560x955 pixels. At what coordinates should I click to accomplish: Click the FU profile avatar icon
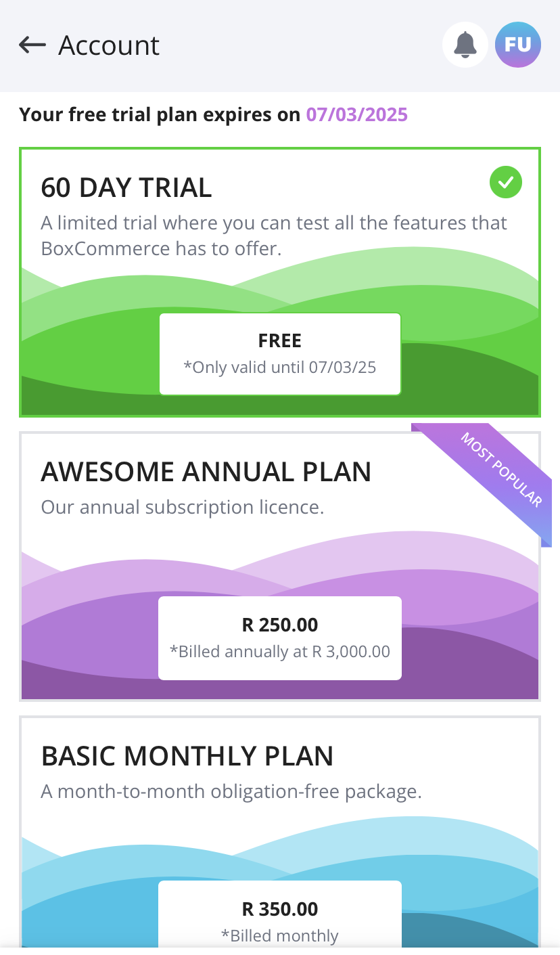[517, 45]
